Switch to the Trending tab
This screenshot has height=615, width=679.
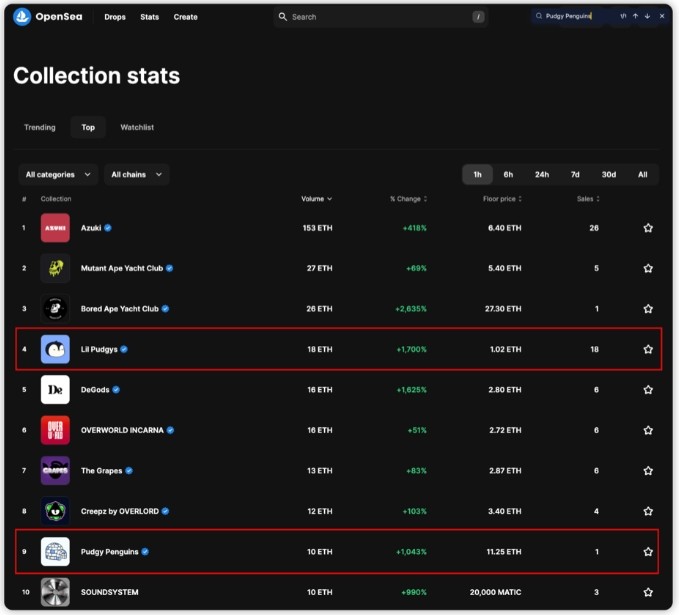pyautogui.click(x=40, y=127)
